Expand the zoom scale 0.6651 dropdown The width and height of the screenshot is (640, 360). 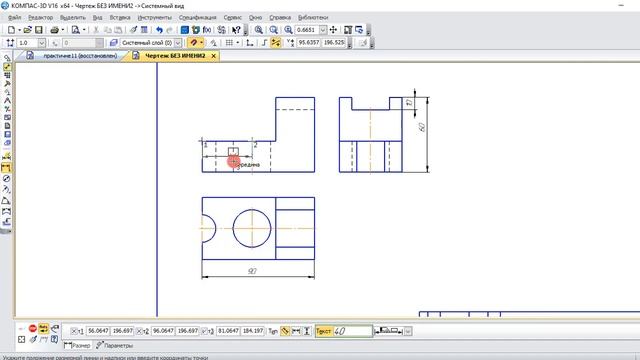click(x=323, y=30)
